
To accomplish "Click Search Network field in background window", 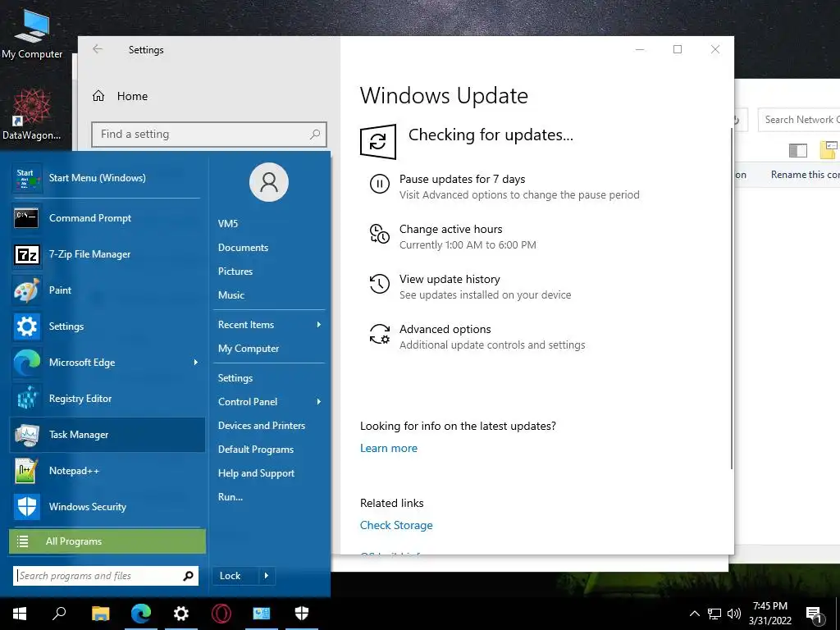I will tap(799, 120).
